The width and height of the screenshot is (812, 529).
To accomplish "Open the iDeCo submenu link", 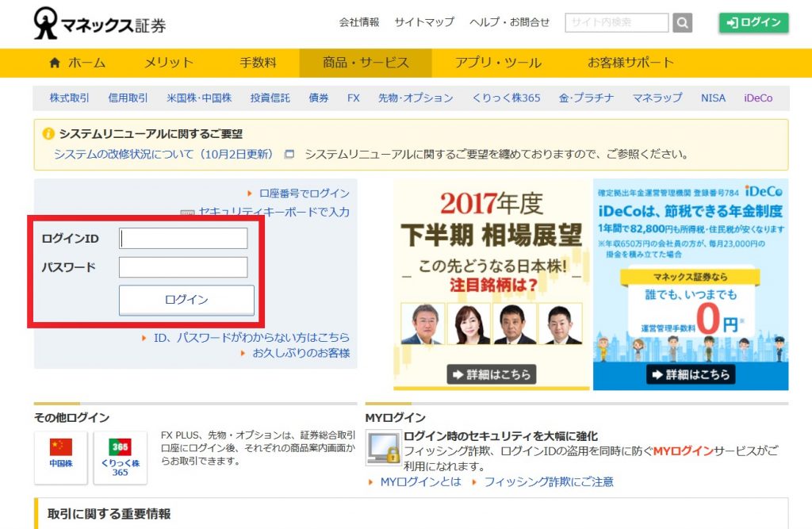I will [758, 98].
